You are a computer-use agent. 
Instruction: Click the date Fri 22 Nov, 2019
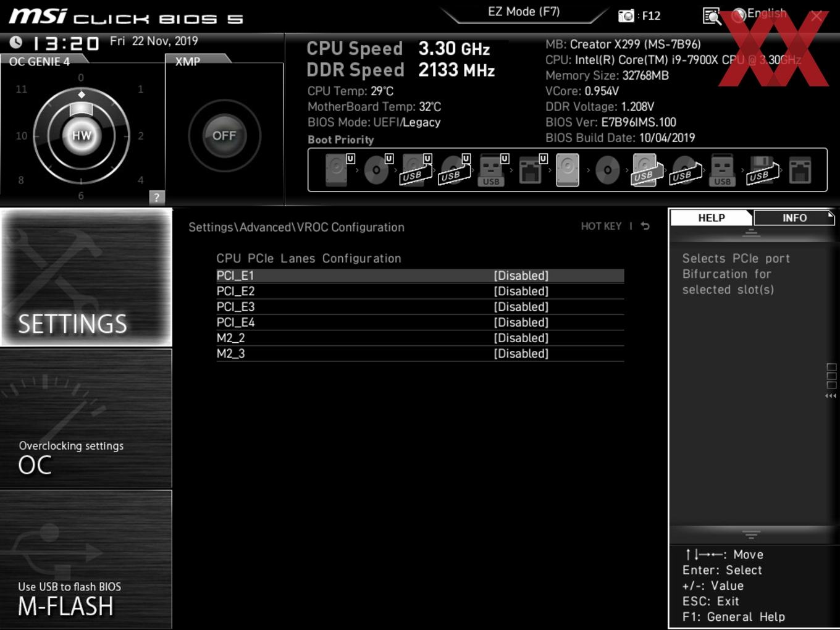coord(154,41)
